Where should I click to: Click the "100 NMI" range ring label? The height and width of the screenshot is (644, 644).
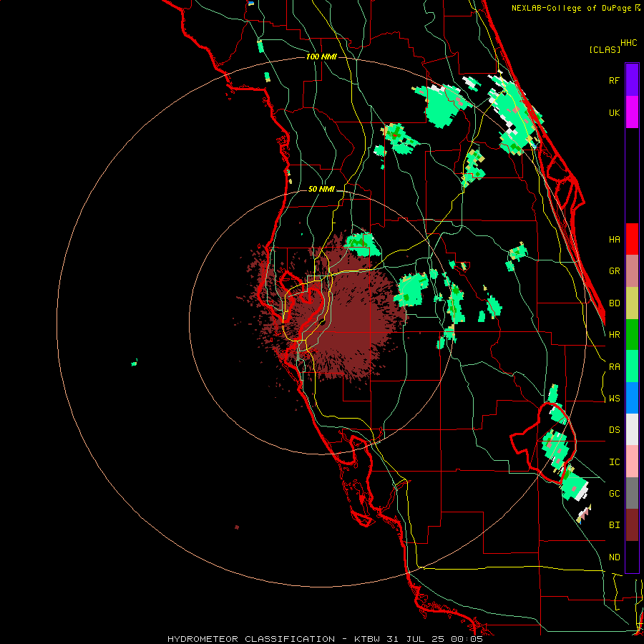tap(321, 57)
